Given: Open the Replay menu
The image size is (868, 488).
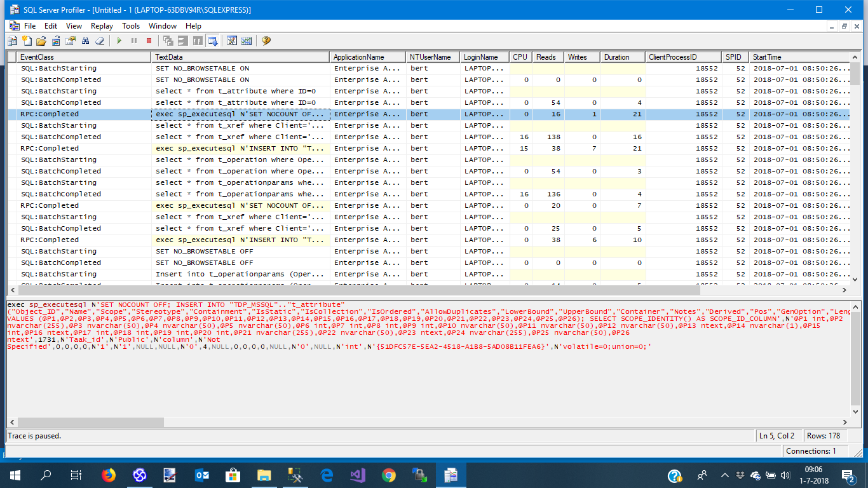Looking at the screenshot, I should (x=102, y=26).
